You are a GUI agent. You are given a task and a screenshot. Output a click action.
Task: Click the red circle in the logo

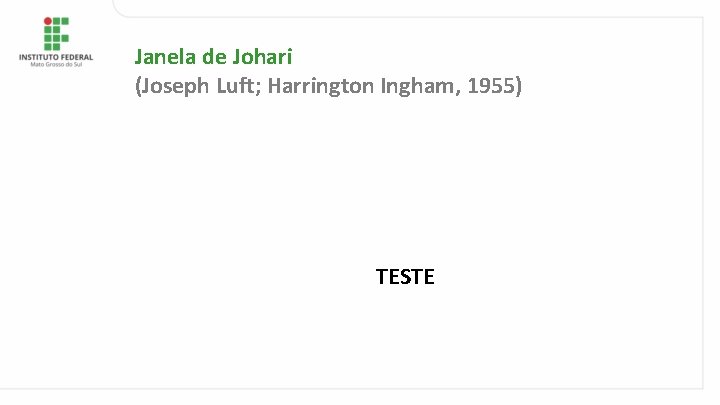click(47, 20)
